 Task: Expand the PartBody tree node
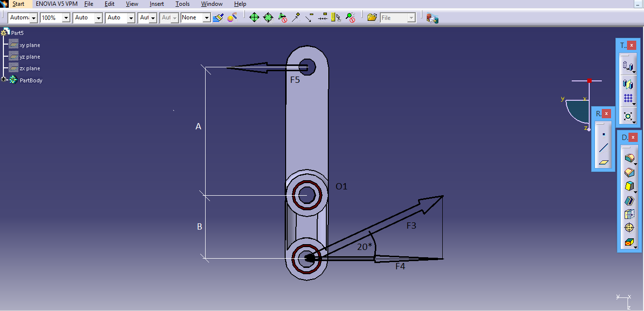(x=4, y=79)
